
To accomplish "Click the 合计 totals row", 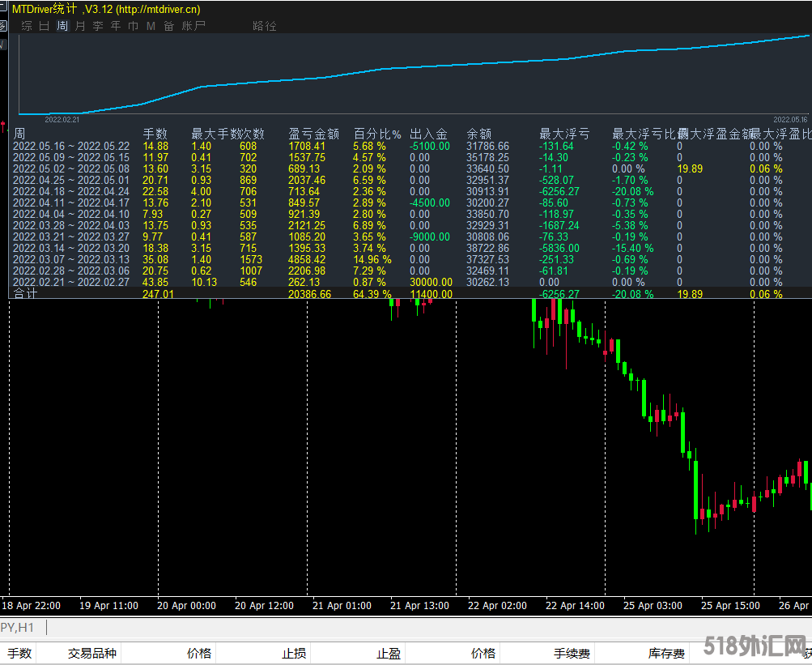I will pyautogui.click(x=26, y=294).
